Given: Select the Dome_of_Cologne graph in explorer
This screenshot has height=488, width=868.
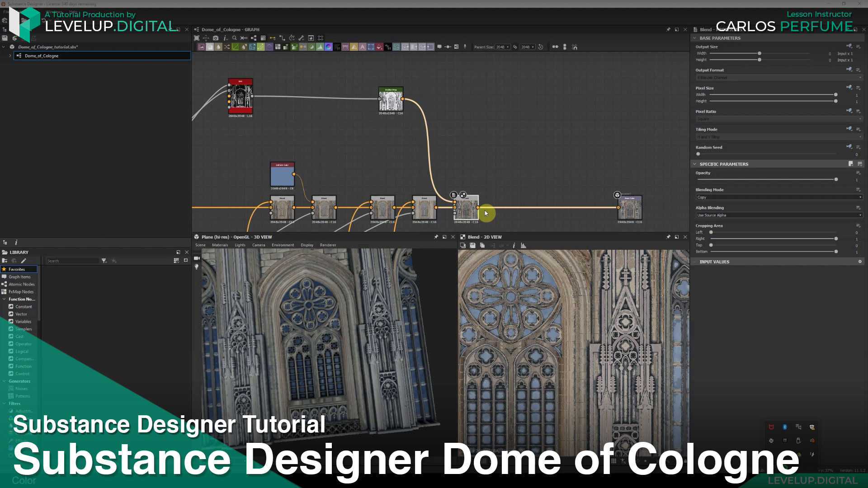Looking at the screenshot, I should [102, 56].
